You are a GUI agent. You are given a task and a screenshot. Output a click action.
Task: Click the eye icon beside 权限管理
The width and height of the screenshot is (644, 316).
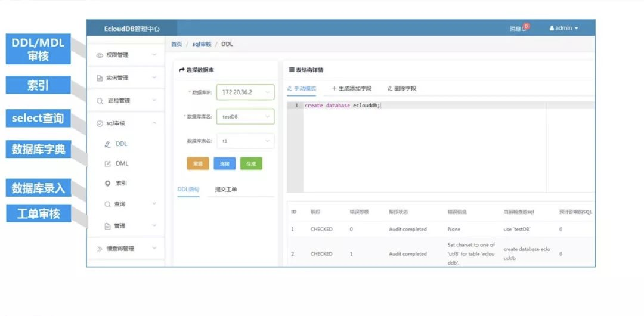pyautogui.click(x=100, y=55)
